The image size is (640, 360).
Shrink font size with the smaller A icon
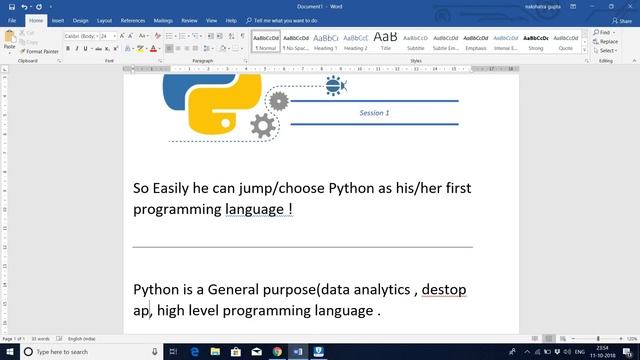pyautogui.click(x=130, y=36)
